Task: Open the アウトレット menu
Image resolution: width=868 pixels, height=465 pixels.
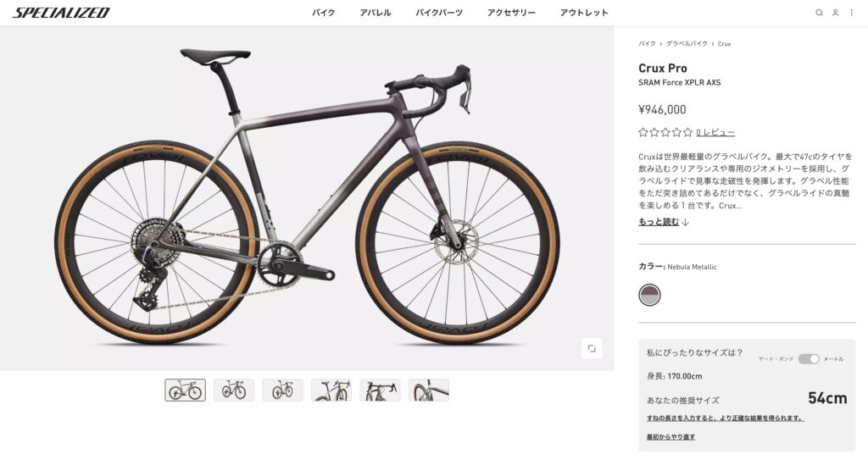Action: pos(584,13)
